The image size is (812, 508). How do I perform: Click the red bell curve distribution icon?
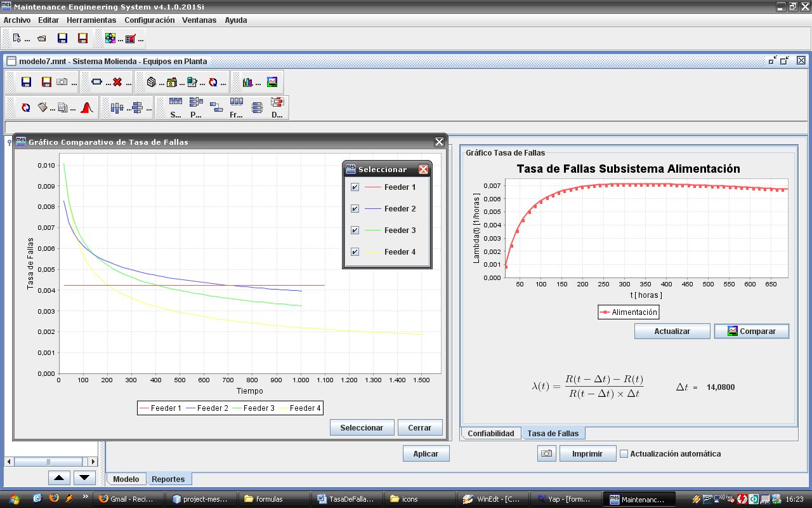87,108
